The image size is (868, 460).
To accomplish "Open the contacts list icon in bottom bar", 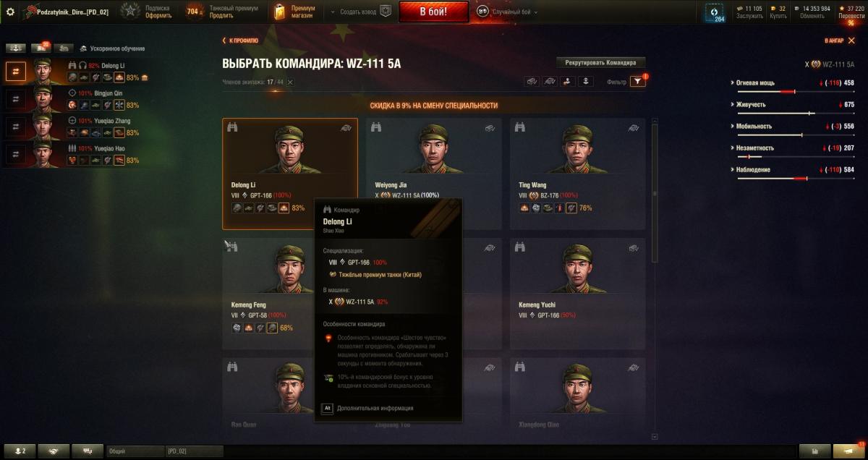I will (19, 451).
